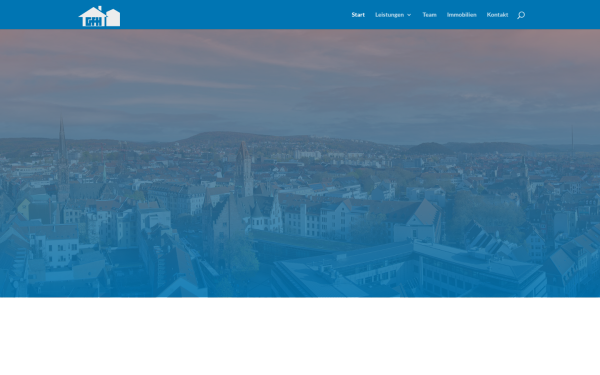The width and height of the screenshot is (600, 375).
Task: Click the white house logo in header
Action: tap(99, 16)
